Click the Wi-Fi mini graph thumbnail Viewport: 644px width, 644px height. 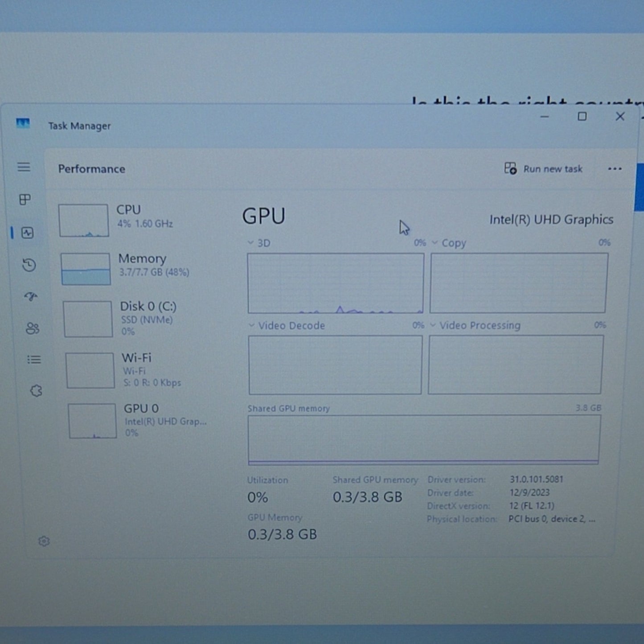[90, 370]
